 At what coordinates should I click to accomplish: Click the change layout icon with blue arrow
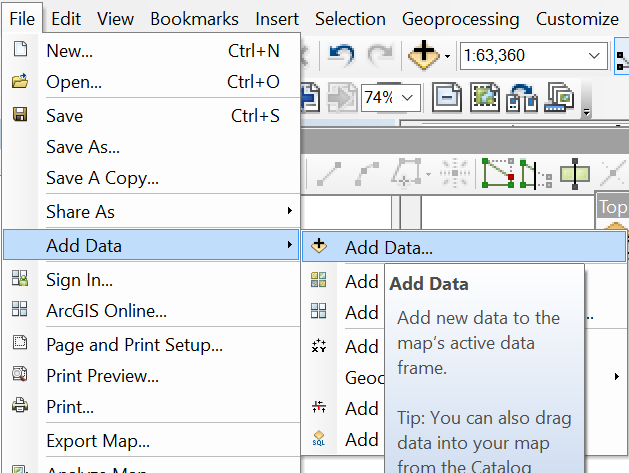(x=521, y=97)
